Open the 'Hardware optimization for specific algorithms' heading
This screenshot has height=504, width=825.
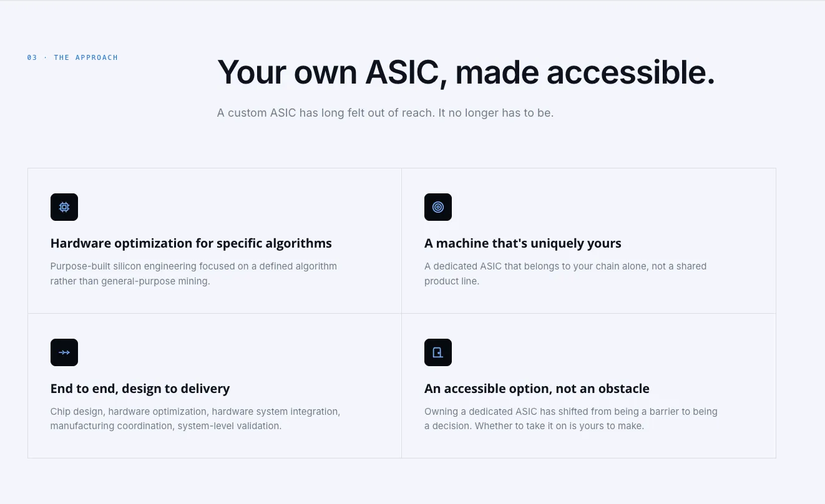[x=191, y=243]
